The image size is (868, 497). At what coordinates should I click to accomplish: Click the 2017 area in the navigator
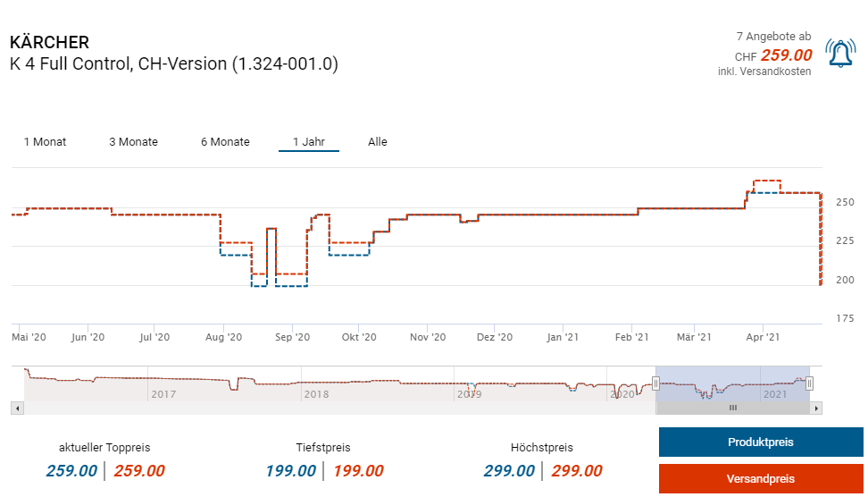tap(163, 393)
